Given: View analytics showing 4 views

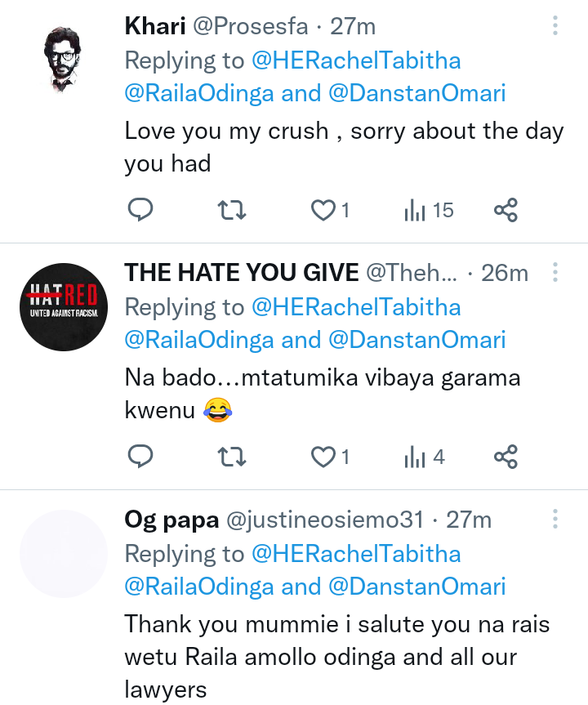Looking at the screenshot, I should (425, 457).
